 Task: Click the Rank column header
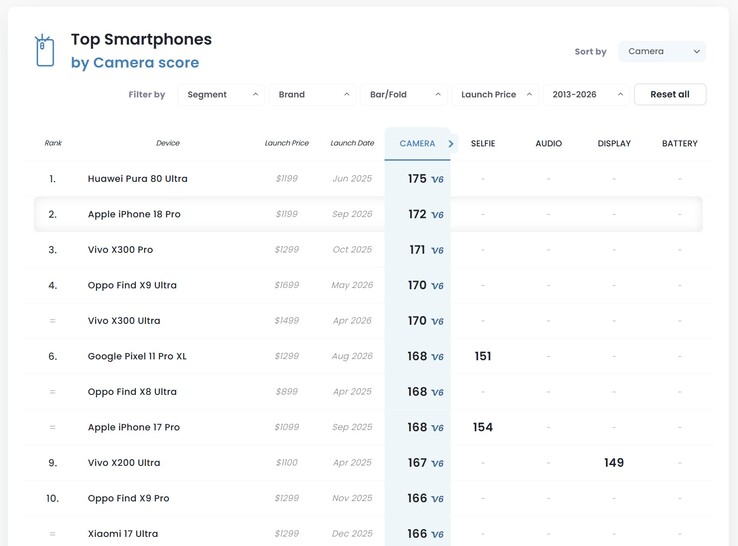coord(53,143)
